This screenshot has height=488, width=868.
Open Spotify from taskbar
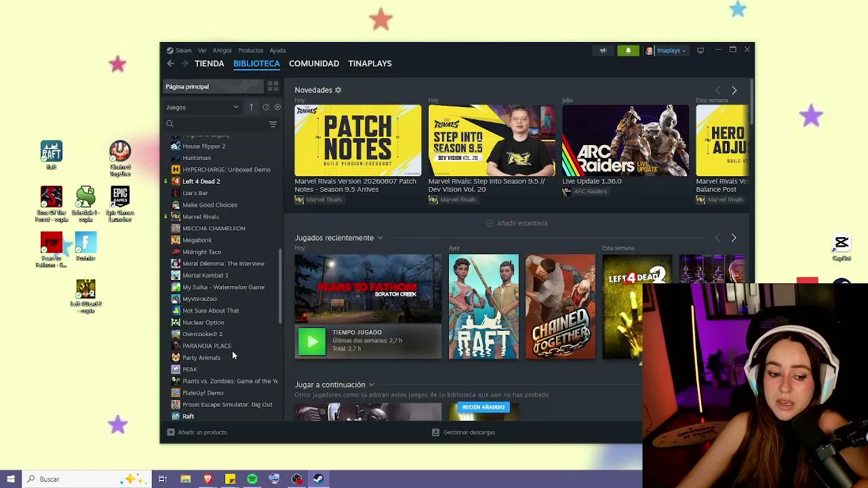point(252,479)
